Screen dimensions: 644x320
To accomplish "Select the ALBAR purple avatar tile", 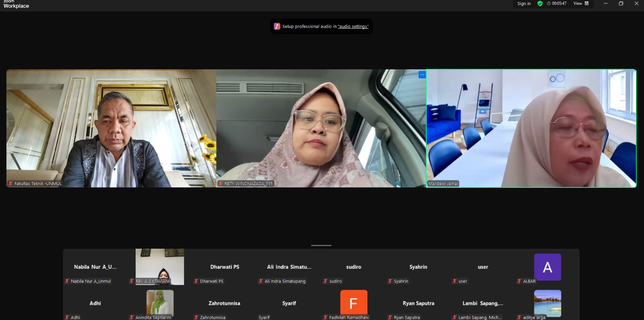I will (x=547, y=267).
